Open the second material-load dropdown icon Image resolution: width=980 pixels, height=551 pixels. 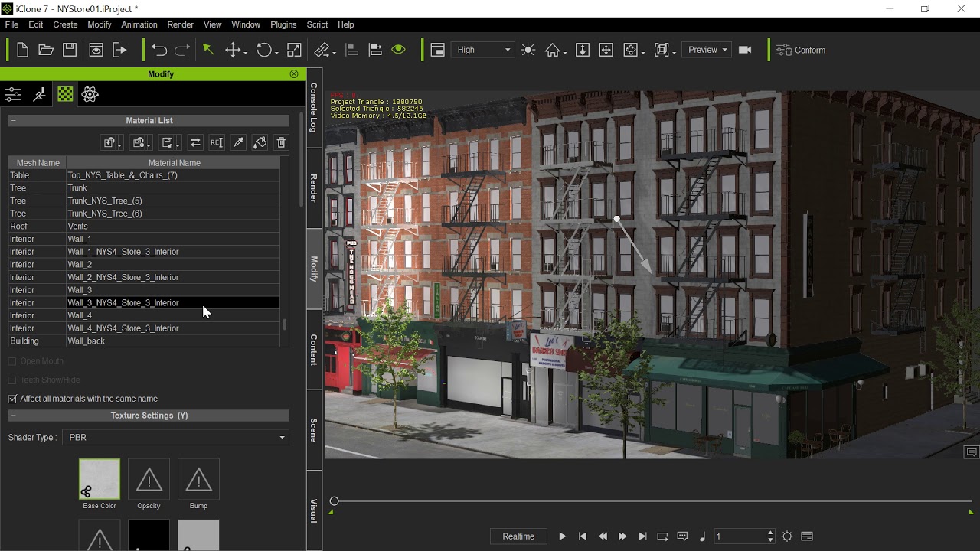(139, 142)
